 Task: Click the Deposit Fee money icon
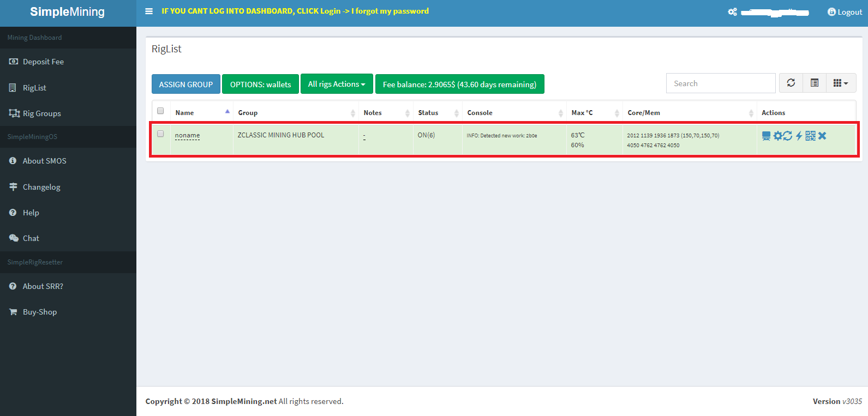coord(14,62)
